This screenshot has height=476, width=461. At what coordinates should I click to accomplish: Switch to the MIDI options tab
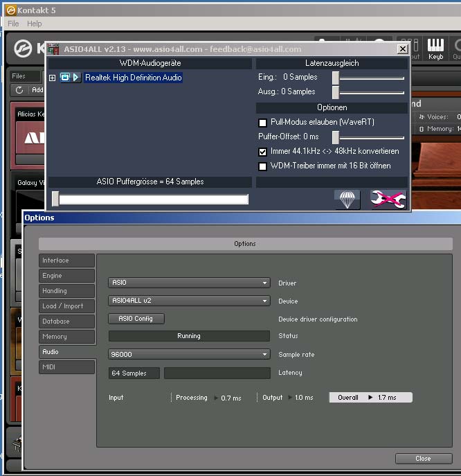66,367
